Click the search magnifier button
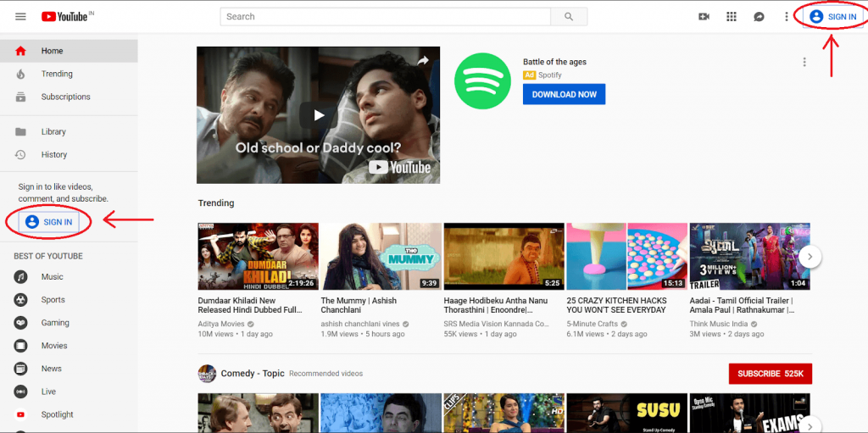 569,17
